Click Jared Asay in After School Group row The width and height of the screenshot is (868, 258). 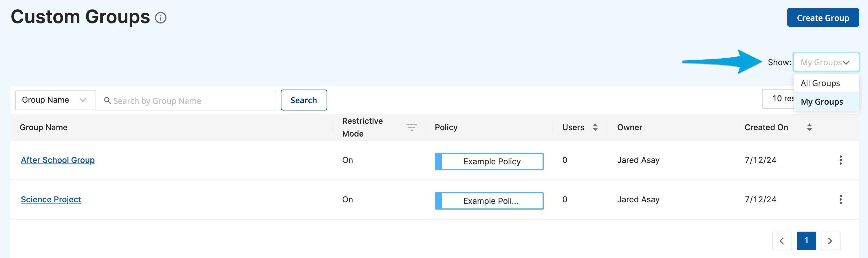[x=638, y=160]
